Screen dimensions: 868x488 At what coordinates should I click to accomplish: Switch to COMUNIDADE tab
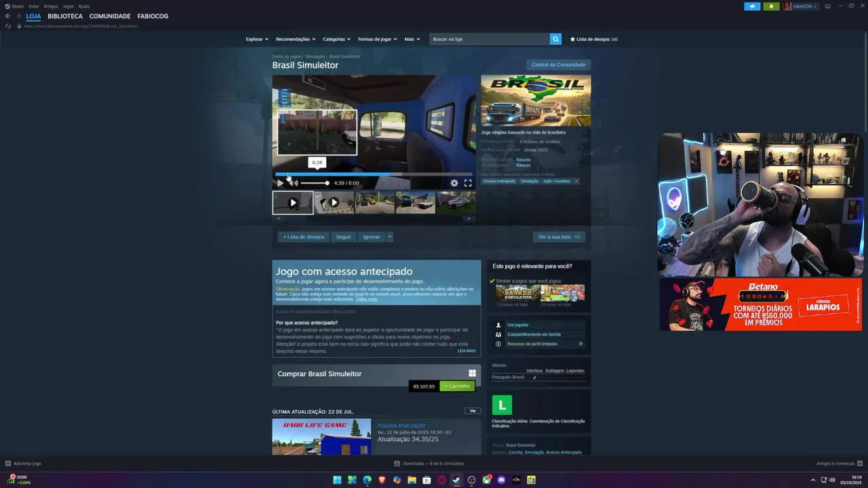110,16
